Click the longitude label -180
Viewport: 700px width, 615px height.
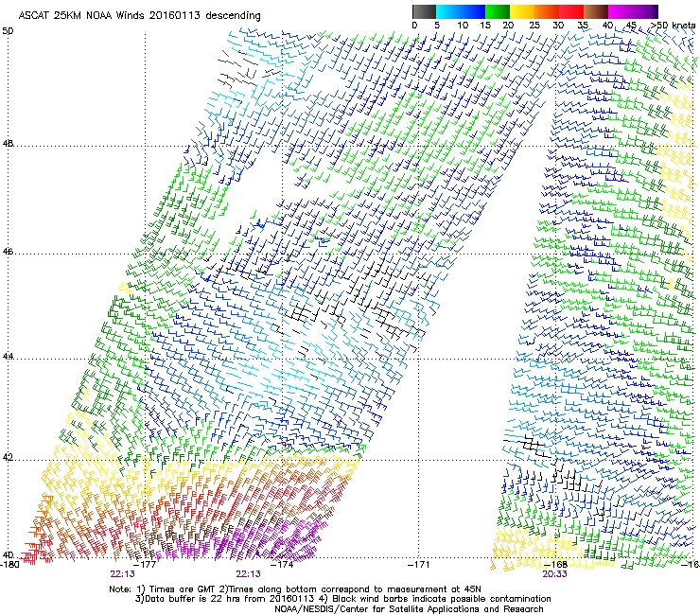pyautogui.click(x=9, y=565)
